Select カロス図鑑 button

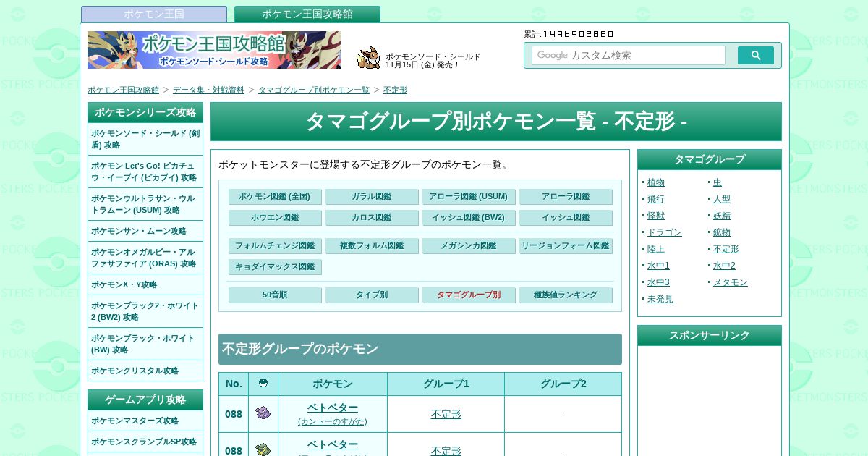[372, 217]
